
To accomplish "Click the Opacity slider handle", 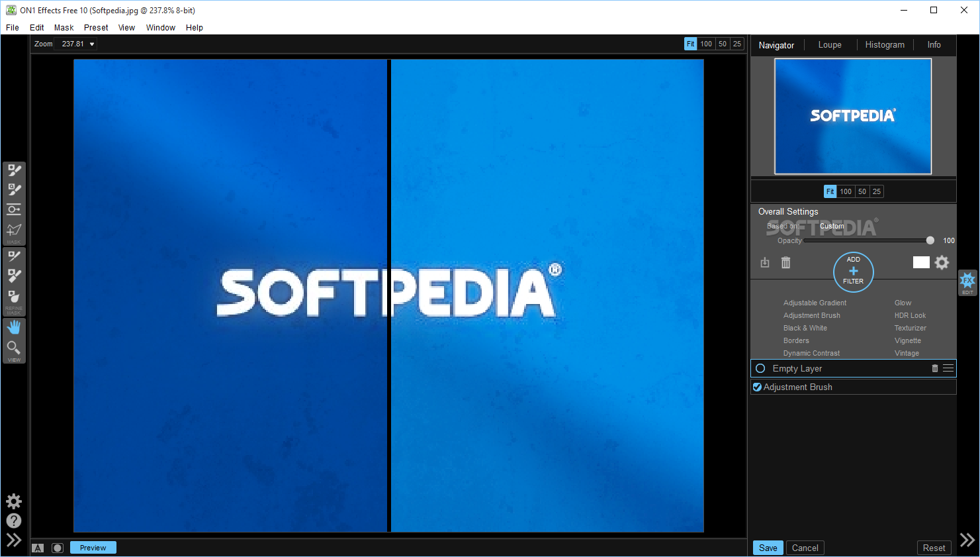I will (x=930, y=240).
